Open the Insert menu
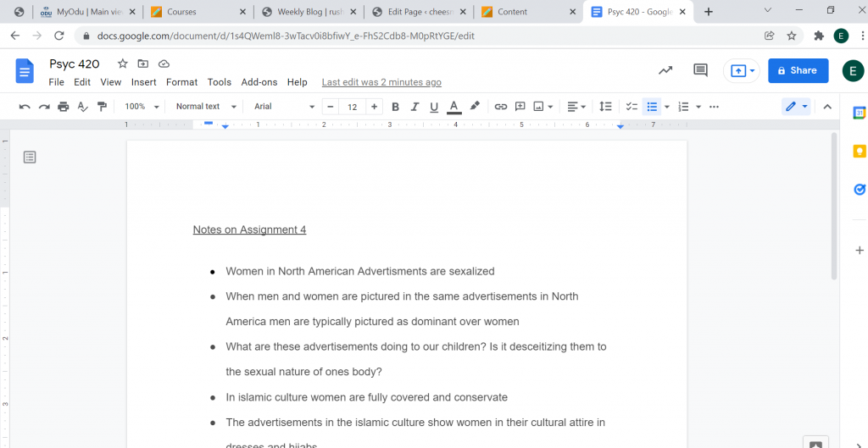This screenshot has height=448, width=868. (144, 82)
